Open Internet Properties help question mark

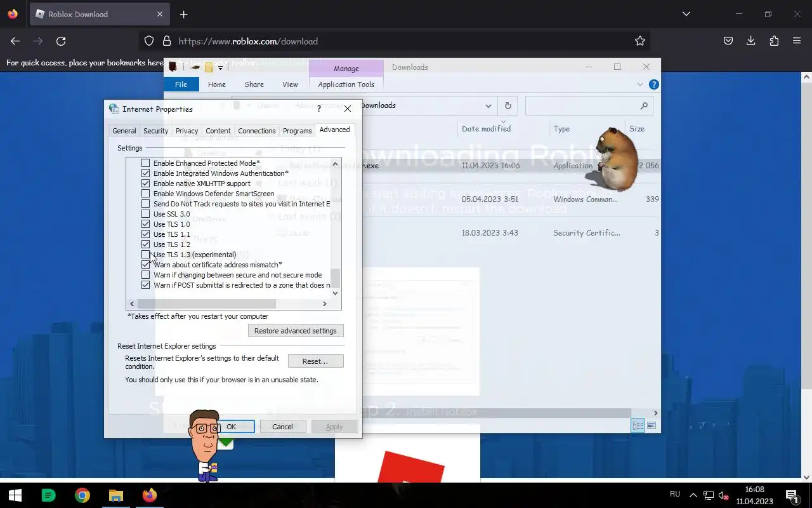pyautogui.click(x=319, y=109)
